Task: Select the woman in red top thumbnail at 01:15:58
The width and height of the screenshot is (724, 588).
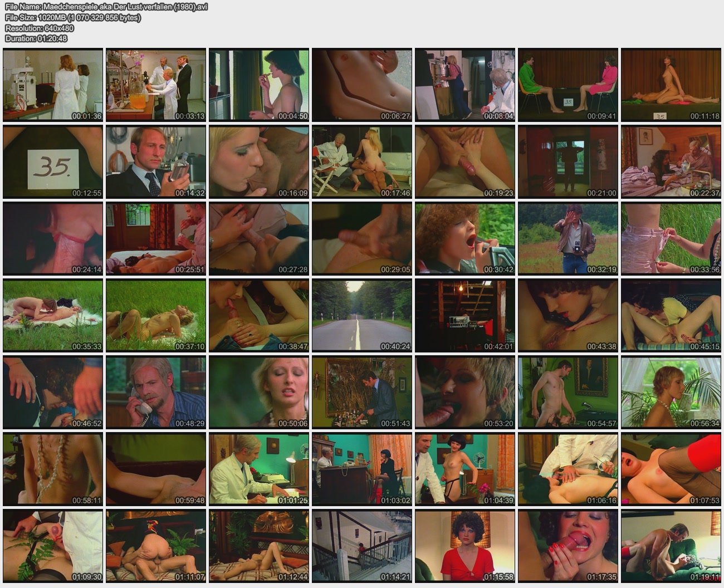Action: 465,546
